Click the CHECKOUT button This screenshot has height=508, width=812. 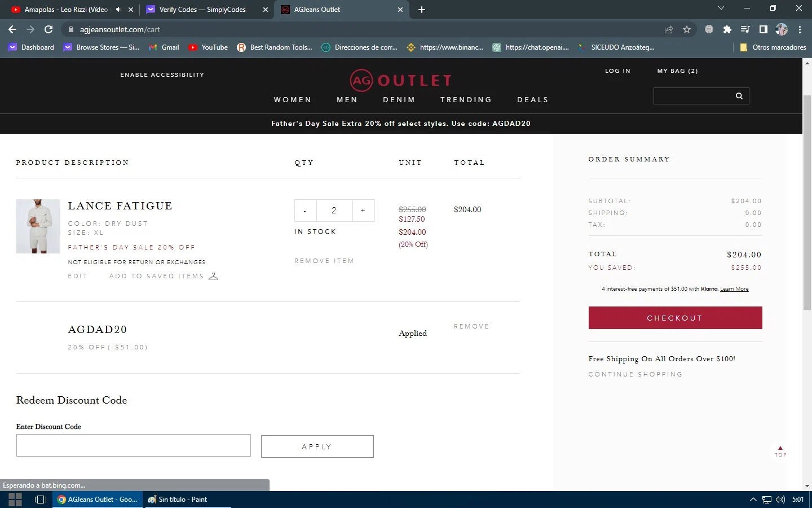pos(675,318)
